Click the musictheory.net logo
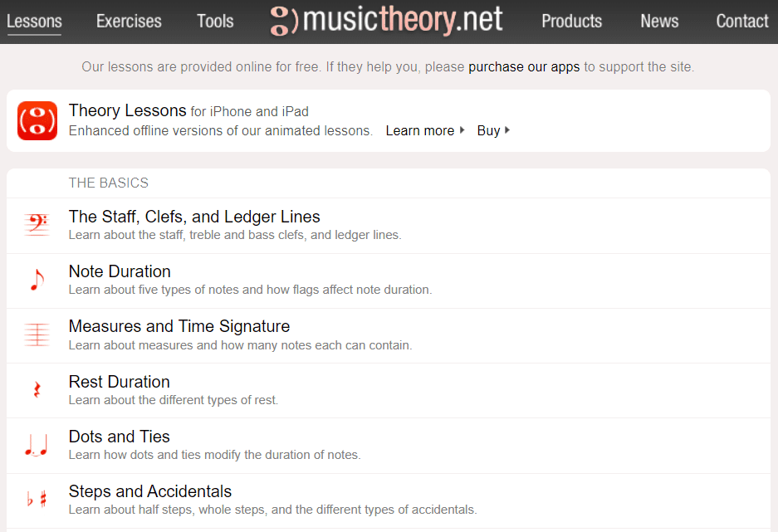The width and height of the screenshot is (778, 532). (x=385, y=22)
